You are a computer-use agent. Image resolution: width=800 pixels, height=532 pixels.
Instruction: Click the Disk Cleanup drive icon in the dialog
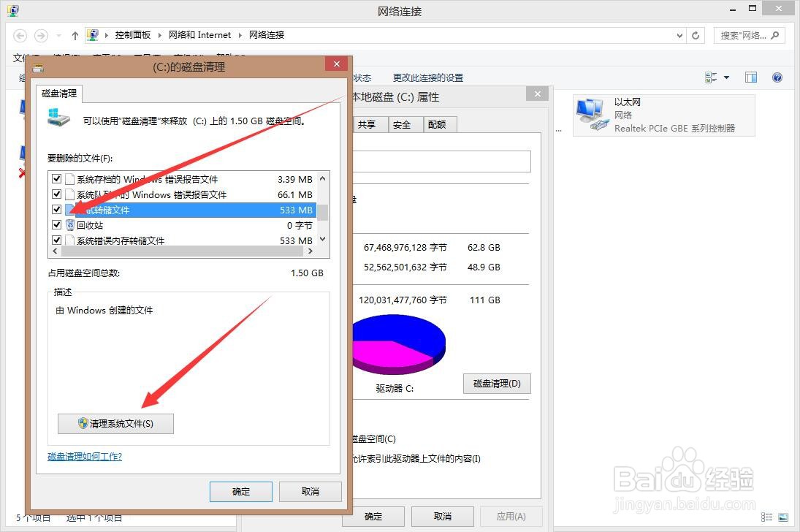(x=58, y=117)
